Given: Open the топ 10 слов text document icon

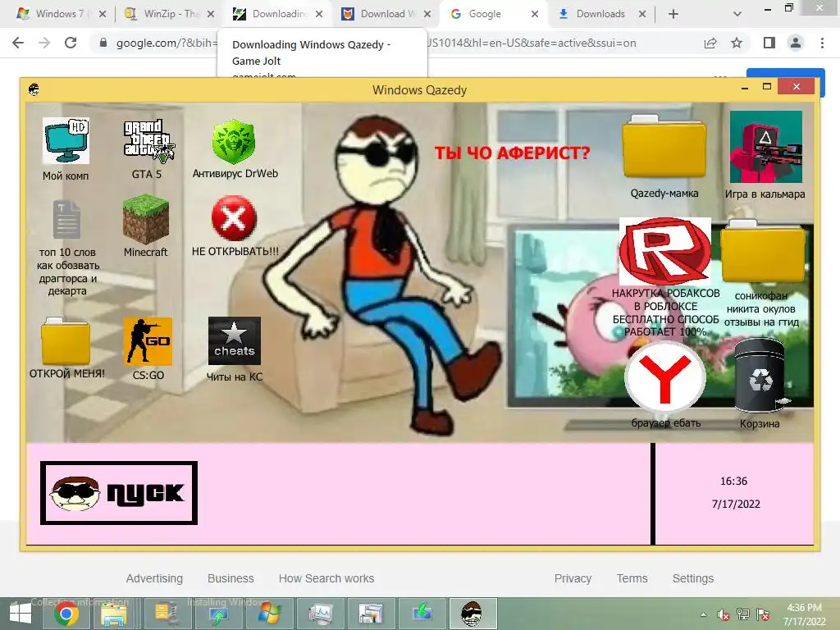Looking at the screenshot, I should click(67, 220).
